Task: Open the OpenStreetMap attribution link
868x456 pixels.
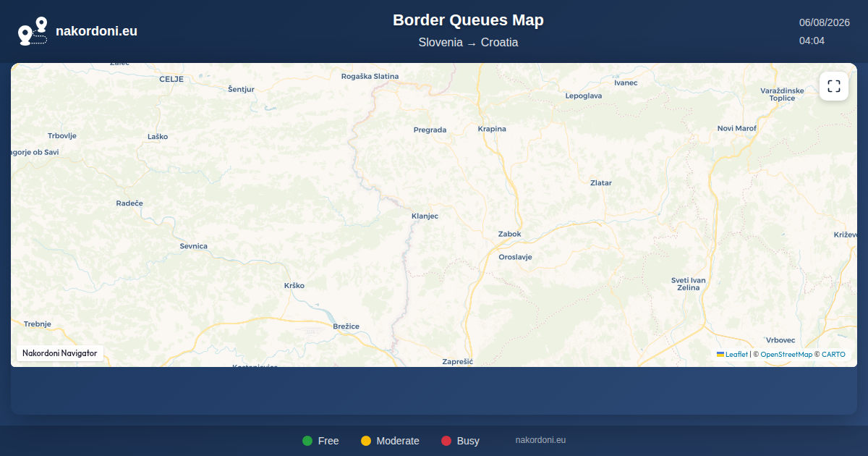Action: 786,354
